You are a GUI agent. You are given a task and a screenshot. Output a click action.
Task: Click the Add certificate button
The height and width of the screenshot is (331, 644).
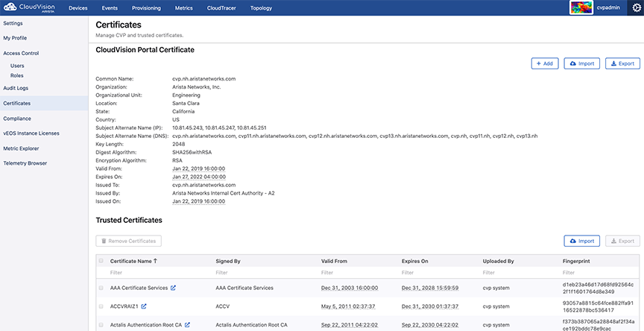545,63
